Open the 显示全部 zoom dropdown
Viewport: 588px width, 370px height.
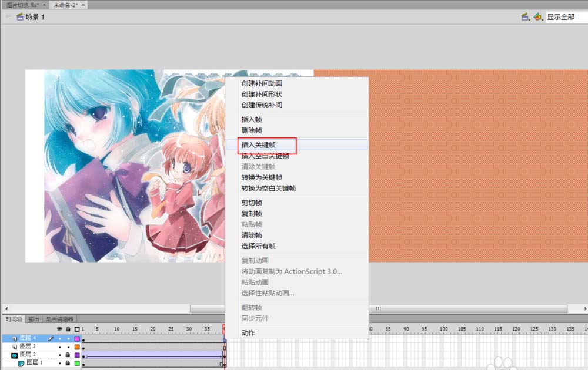pos(566,17)
